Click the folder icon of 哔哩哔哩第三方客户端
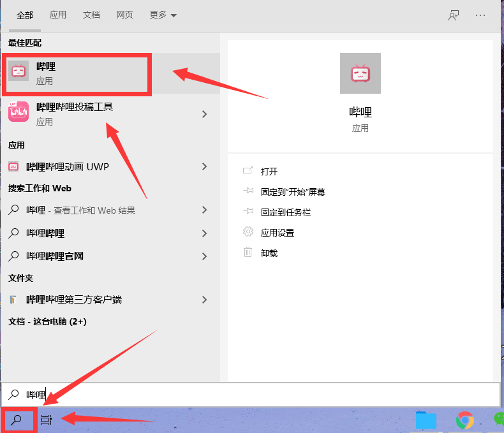The width and height of the screenshot is (504, 433). coord(13,300)
